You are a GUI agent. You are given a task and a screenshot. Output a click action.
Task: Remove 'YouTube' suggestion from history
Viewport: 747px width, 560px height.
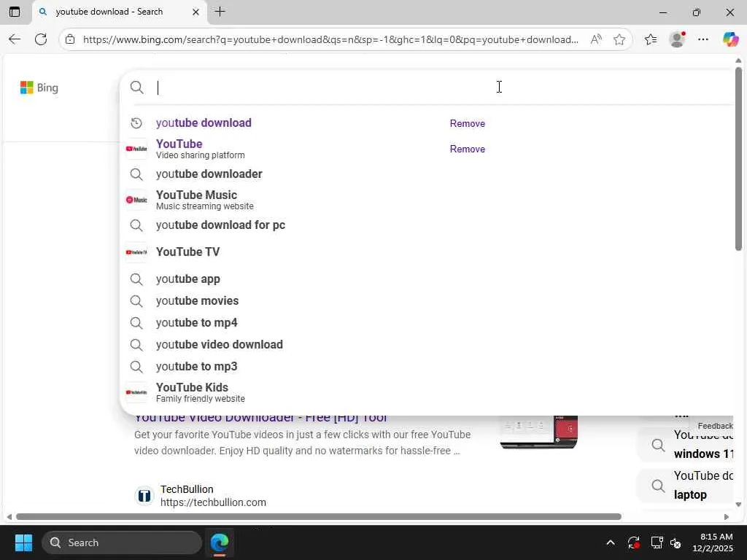(468, 149)
